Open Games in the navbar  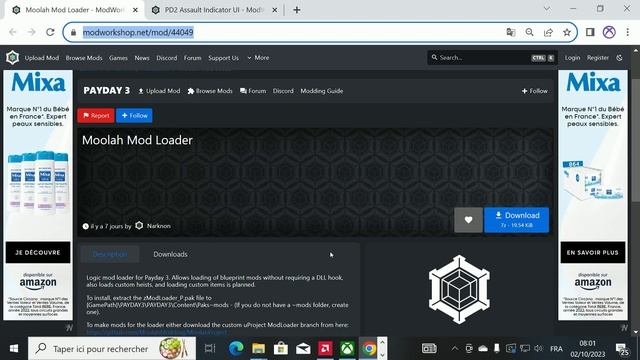[118, 58]
